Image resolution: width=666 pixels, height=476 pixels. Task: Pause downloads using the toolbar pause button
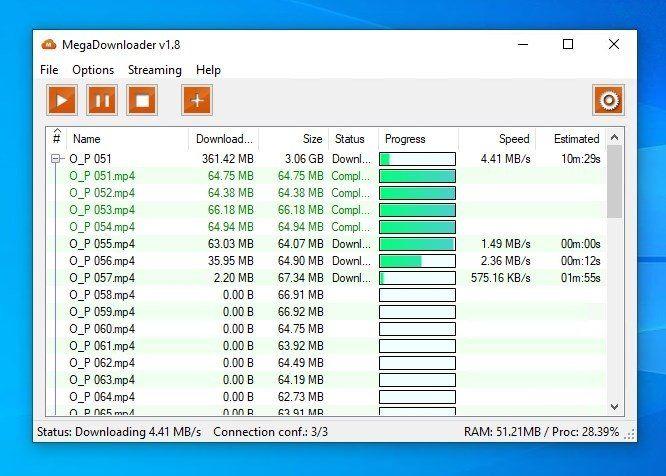[102, 100]
